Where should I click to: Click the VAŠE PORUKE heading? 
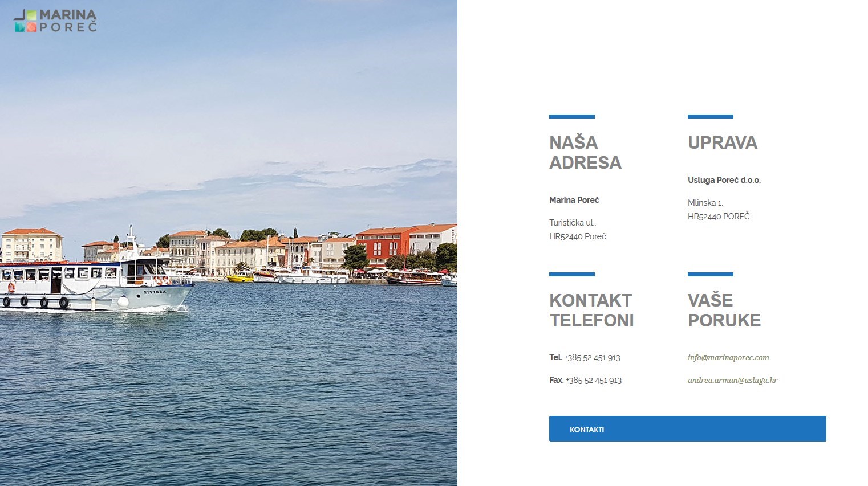click(x=724, y=311)
